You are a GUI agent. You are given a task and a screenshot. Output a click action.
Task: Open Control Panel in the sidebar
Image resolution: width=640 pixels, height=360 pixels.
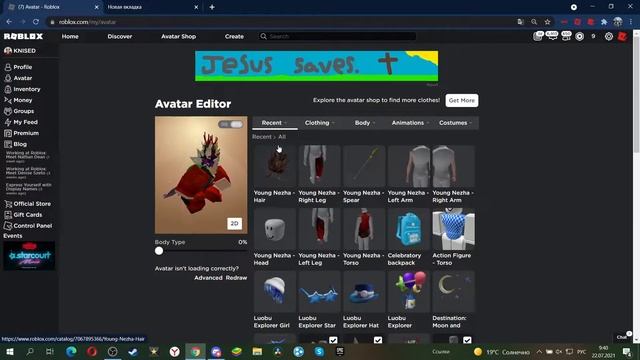click(x=28, y=226)
